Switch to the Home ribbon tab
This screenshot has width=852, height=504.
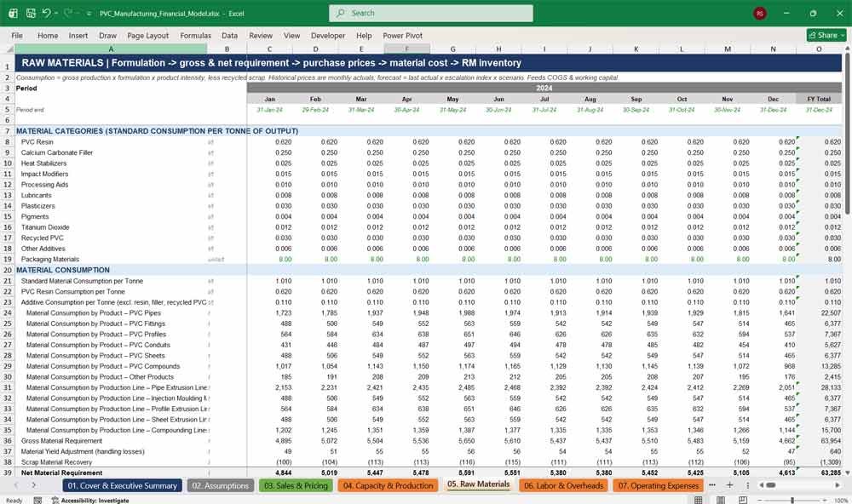coord(48,35)
